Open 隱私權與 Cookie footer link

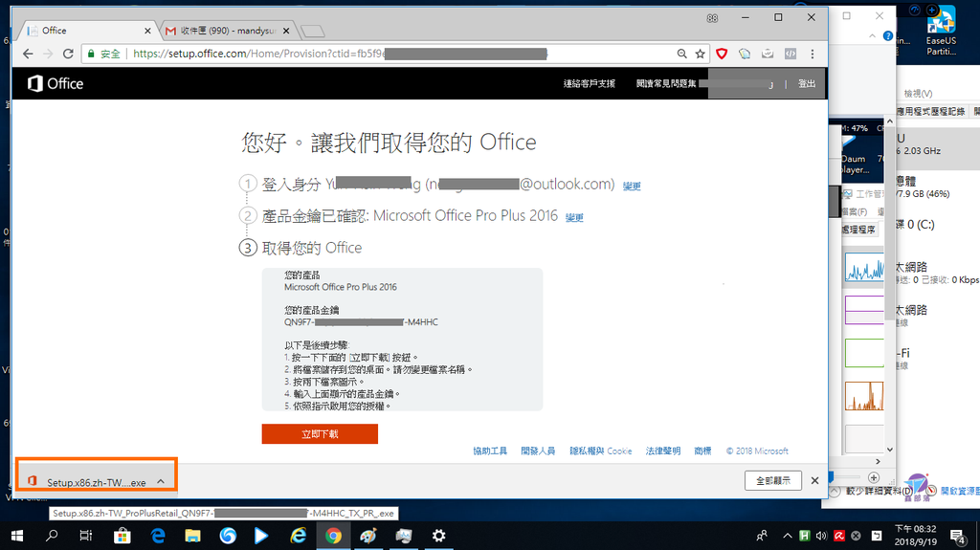[601, 451]
